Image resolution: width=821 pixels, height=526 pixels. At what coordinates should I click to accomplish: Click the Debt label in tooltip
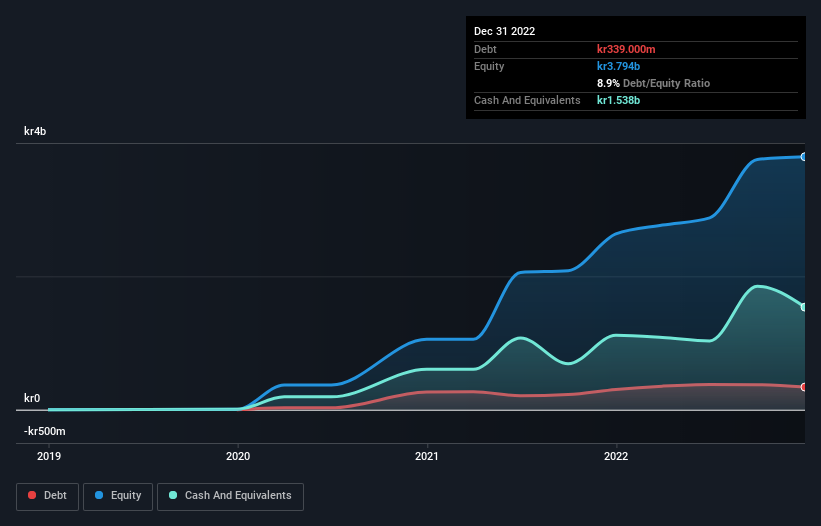coord(485,49)
